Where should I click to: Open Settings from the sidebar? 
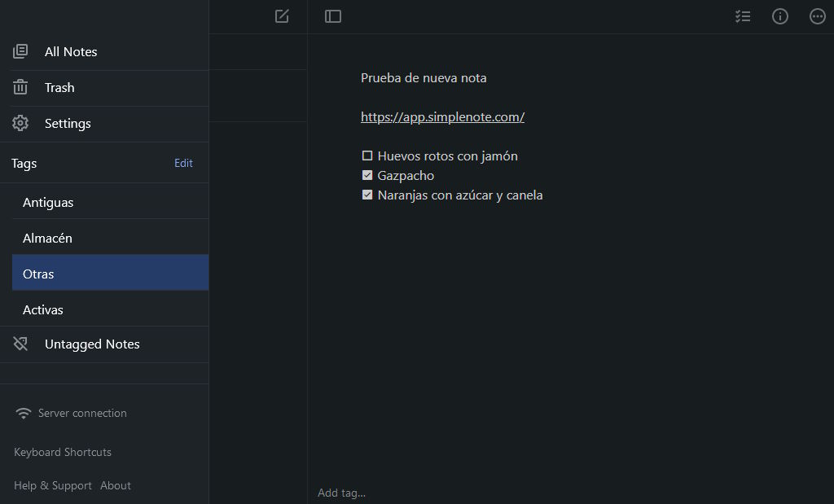[x=104, y=123]
